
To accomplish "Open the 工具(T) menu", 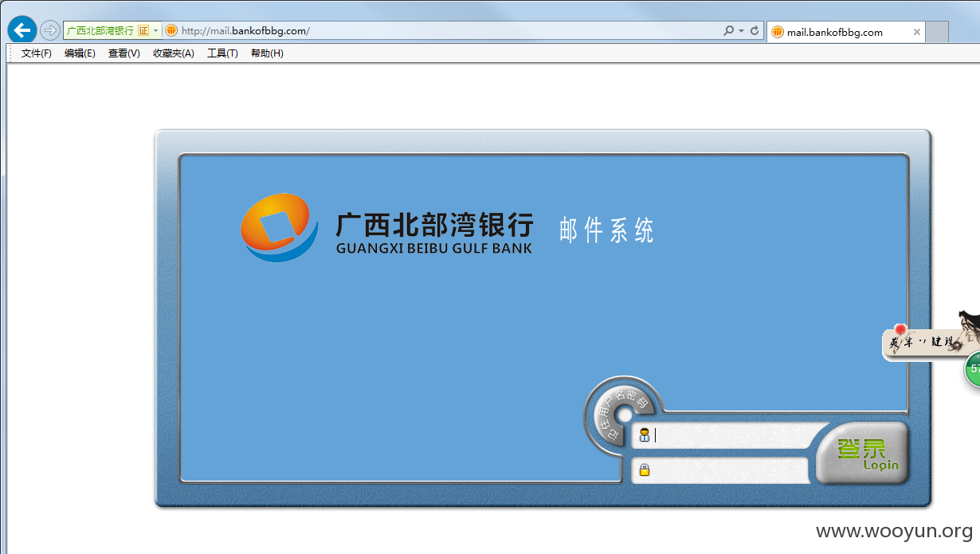I will 222,53.
